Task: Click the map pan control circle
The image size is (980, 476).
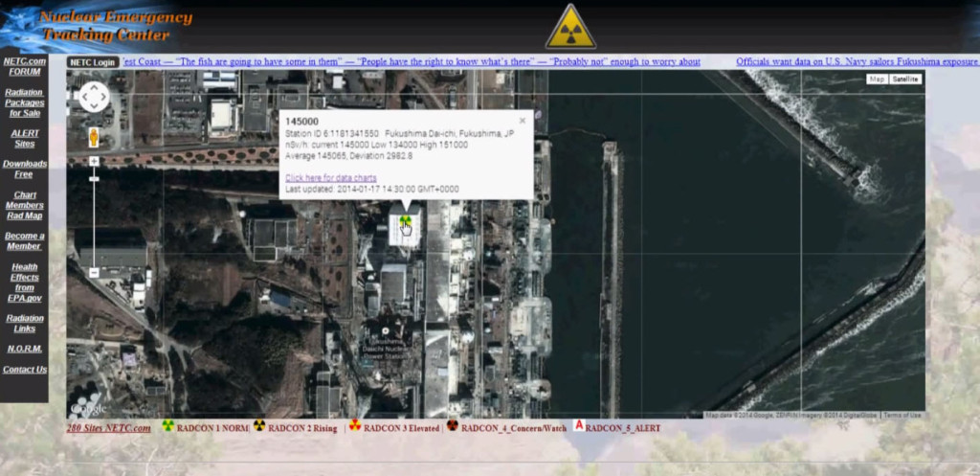Action: click(x=95, y=97)
